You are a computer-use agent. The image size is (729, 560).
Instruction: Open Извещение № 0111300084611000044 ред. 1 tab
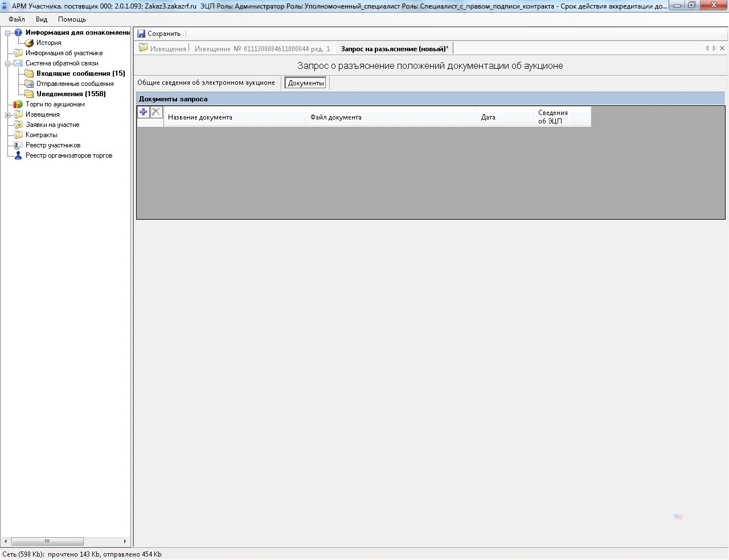[263, 49]
